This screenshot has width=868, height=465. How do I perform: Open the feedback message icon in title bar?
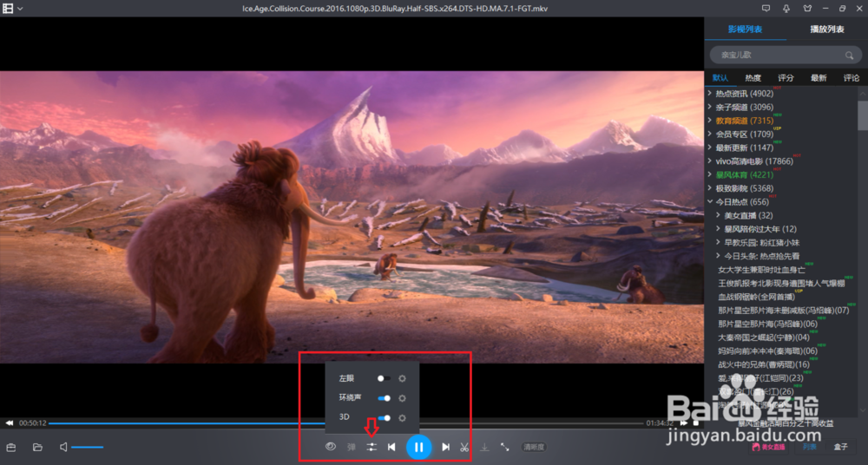pyautogui.click(x=766, y=9)
